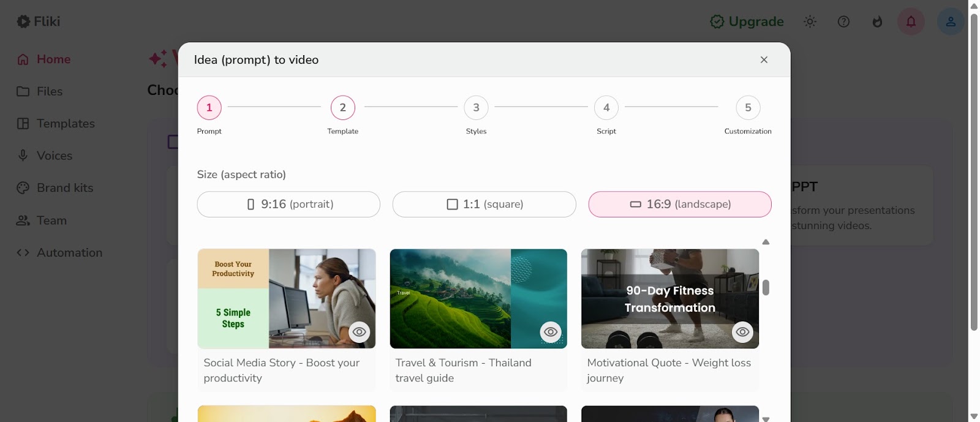Click the Templates layout icon

pyautogui.click(x=23, y=124)
